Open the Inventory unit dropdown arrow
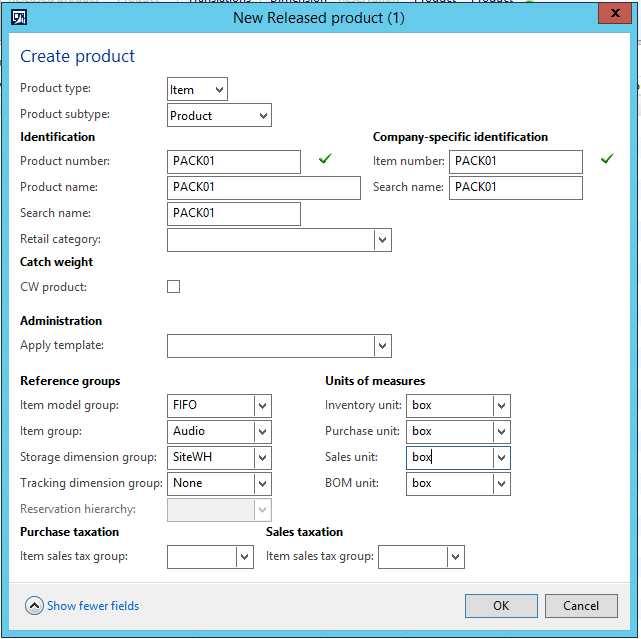Image resolution: width=641 pixels, height=639 pixels. click(501, 406)
